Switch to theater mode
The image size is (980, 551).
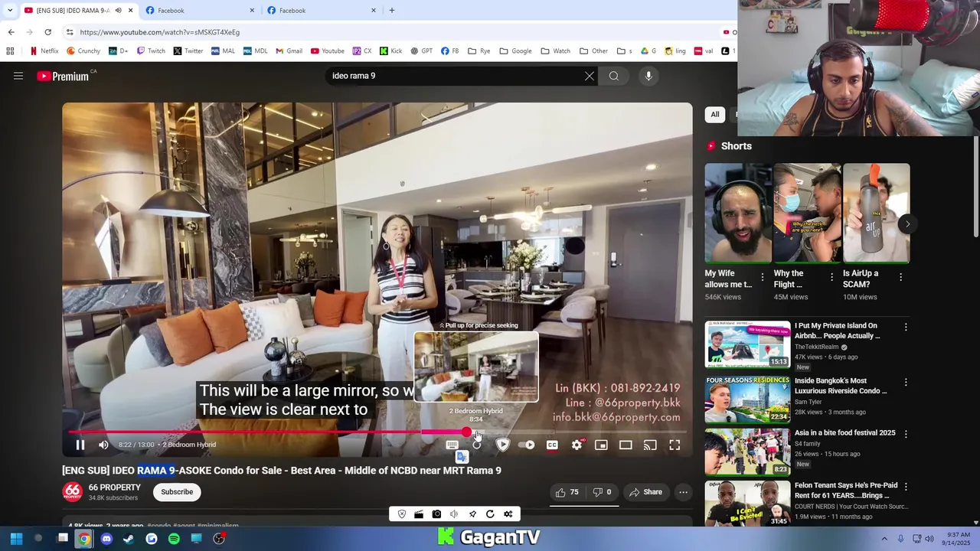[626, 445]
